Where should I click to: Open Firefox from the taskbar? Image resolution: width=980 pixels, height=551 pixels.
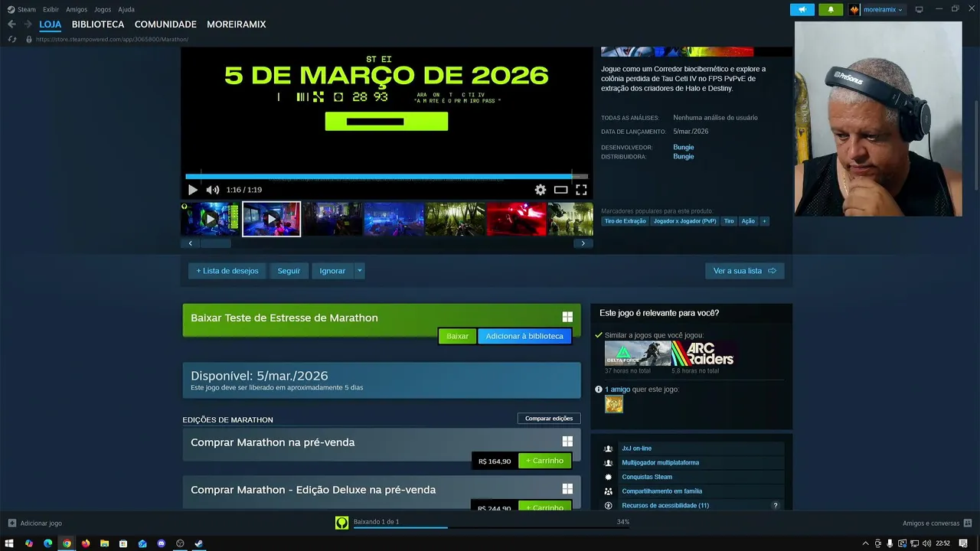[85, 543]
